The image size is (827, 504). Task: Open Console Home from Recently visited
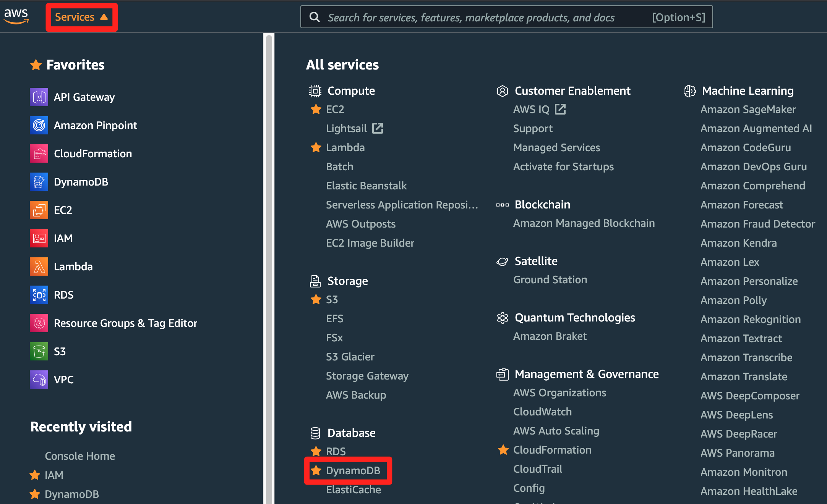[80, 456]
